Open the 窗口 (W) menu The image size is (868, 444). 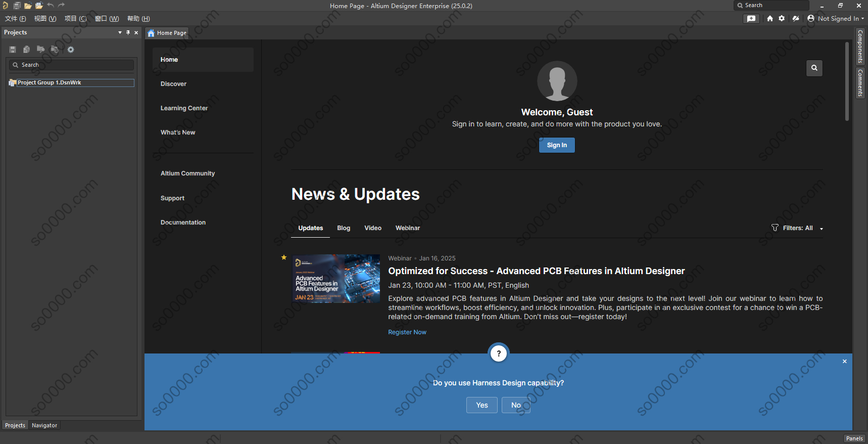tap(107, 19)
